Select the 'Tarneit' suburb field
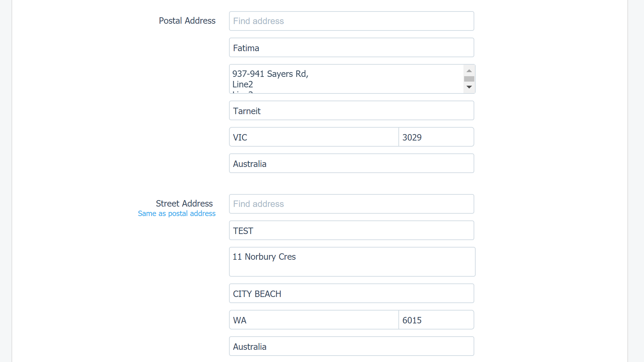 352,110
